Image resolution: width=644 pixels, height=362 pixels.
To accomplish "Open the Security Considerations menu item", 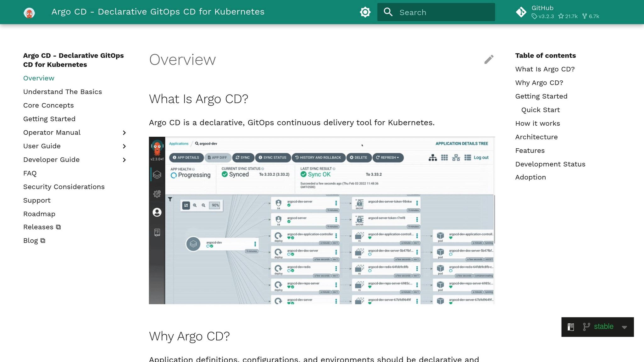I will tap(64, 187).
